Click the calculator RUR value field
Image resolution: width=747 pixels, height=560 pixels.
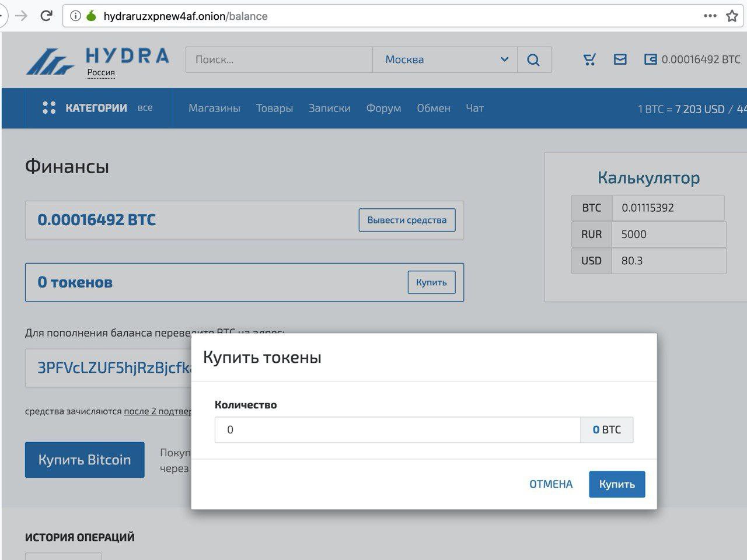[669, 234]
